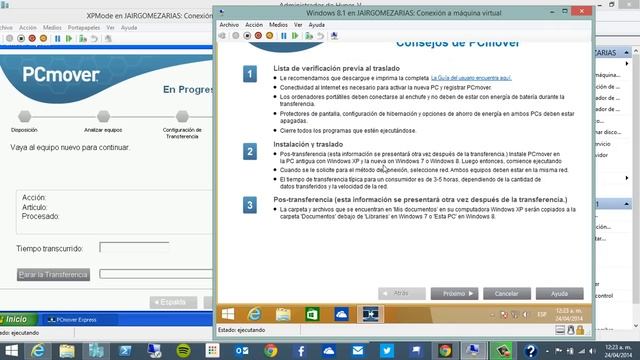640x360 pixels.
Task: Click Tiempo transcurrido field
Action: (x=134, y=247)
